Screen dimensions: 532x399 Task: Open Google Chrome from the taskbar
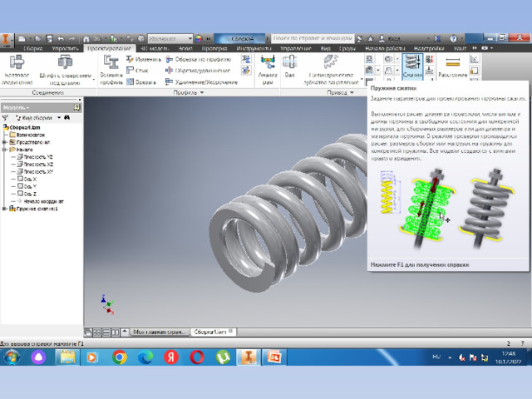pos(119,357)
